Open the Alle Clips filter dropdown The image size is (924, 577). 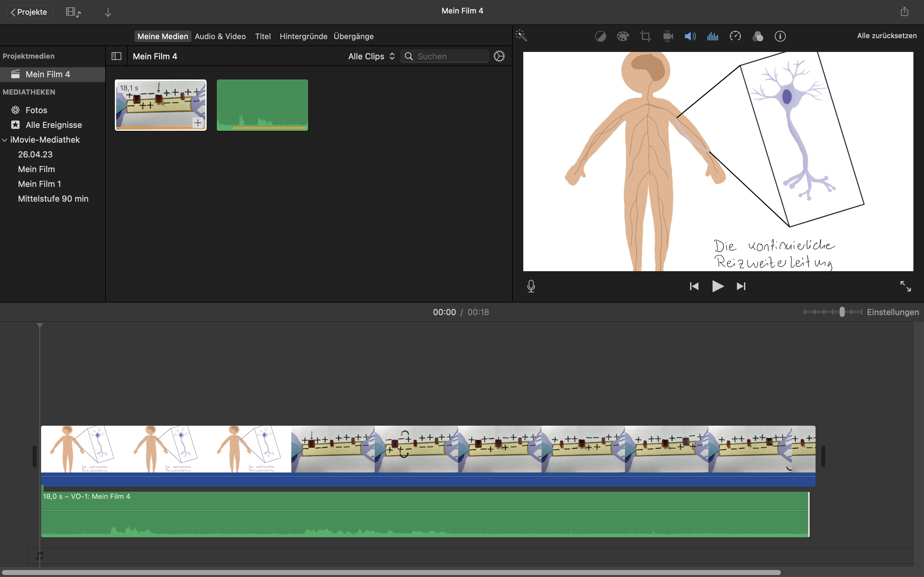click(x=371, y=56)
